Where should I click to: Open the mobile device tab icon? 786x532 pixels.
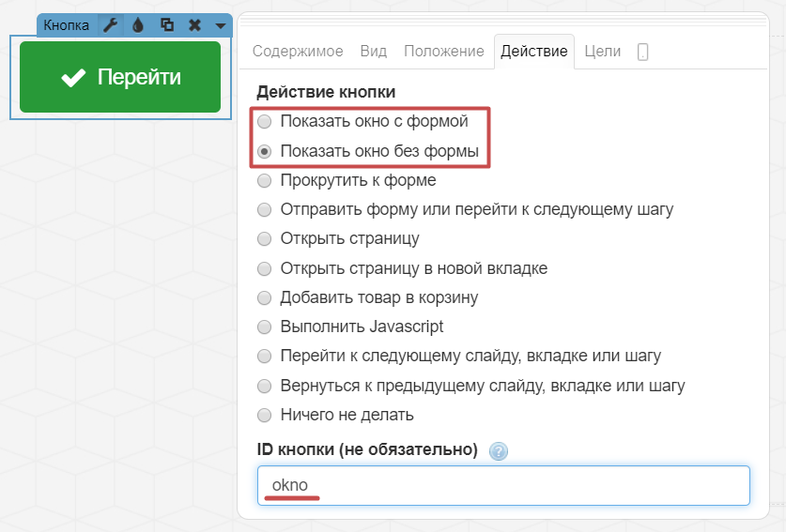[x=642, y=53]
